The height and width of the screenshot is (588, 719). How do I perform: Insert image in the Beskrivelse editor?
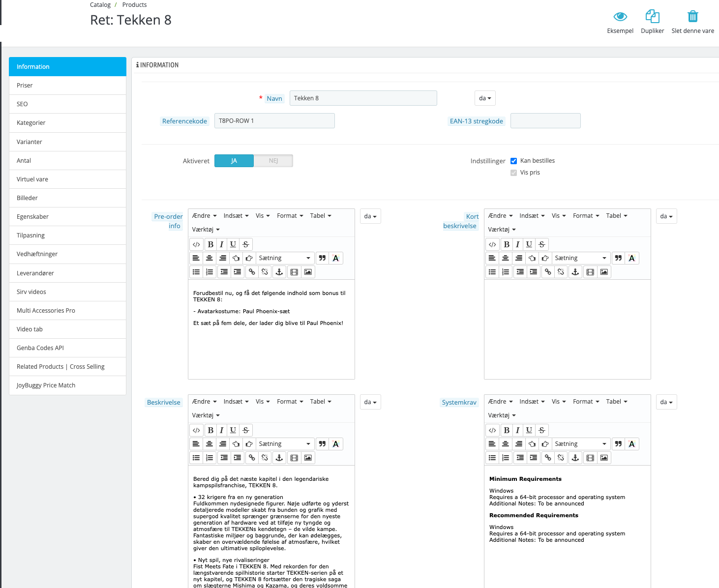coord(308,458)
